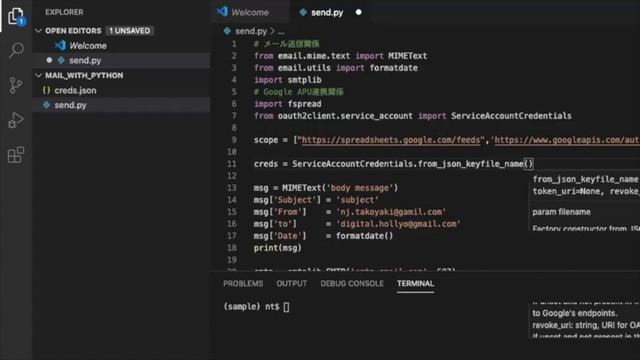Click Python file icon on send.py tab

(x=303, y=12)
